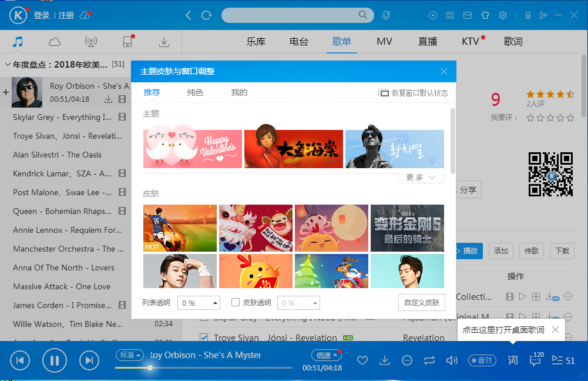This screenshot has height=381, width=588.
Task: Open comments bubble icon showing 120
Action: tap(536, 360)
